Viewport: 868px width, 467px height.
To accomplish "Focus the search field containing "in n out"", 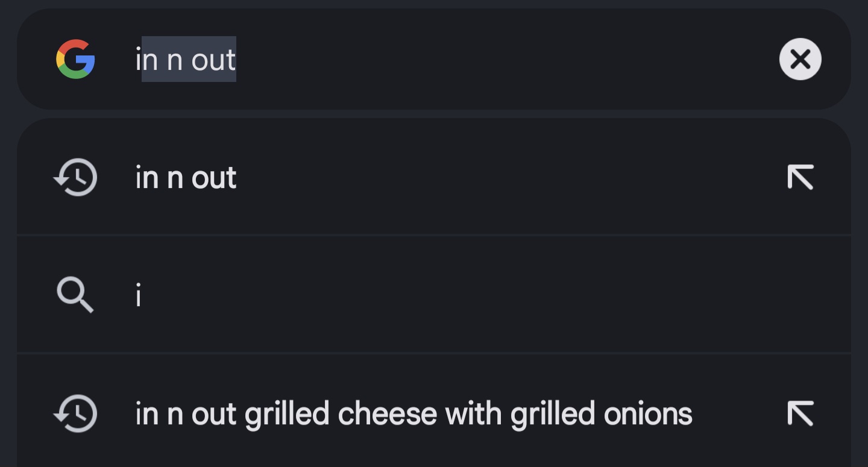I will [x=434, y=59].
